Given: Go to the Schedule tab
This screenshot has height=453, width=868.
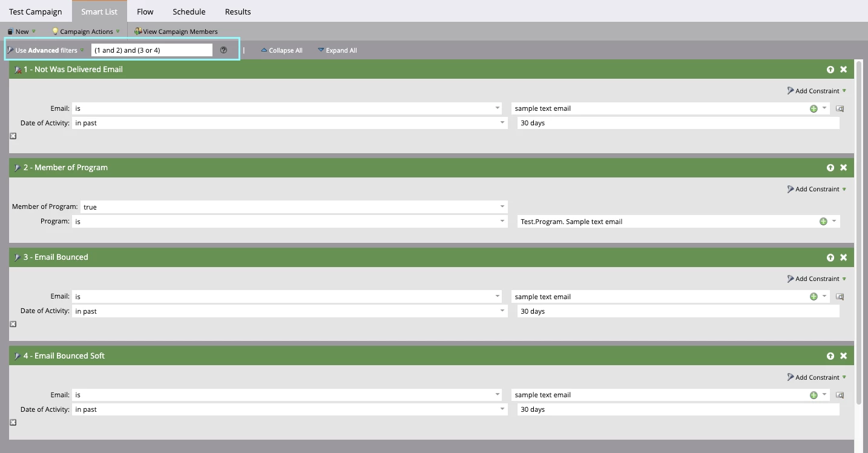Looking at the screenshot, I should tap(189, 12).
